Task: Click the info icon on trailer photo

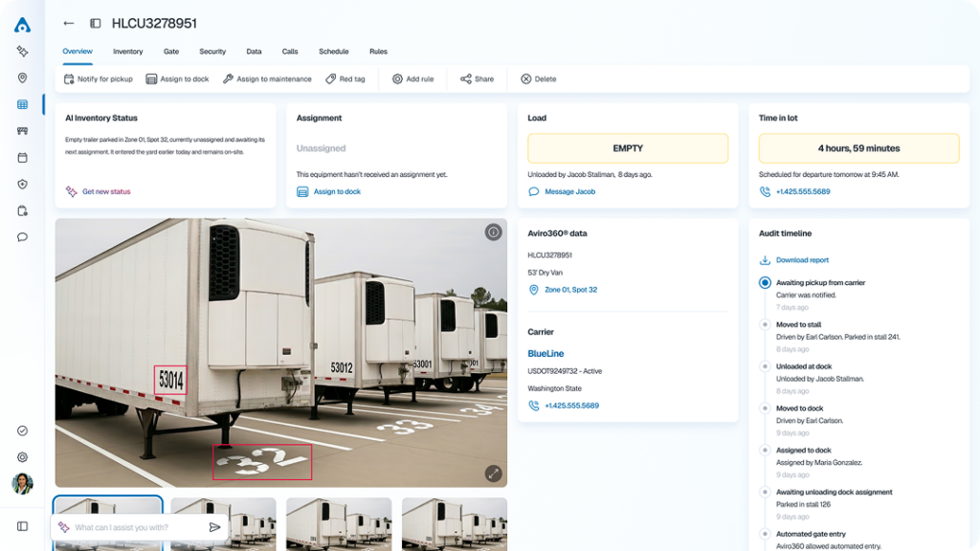Action: (493, 232)
